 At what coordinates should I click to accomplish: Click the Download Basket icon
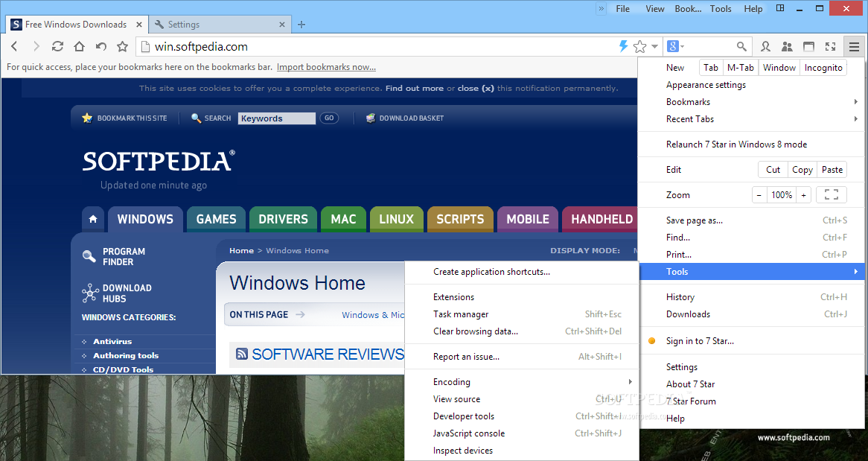pos(370,118)
